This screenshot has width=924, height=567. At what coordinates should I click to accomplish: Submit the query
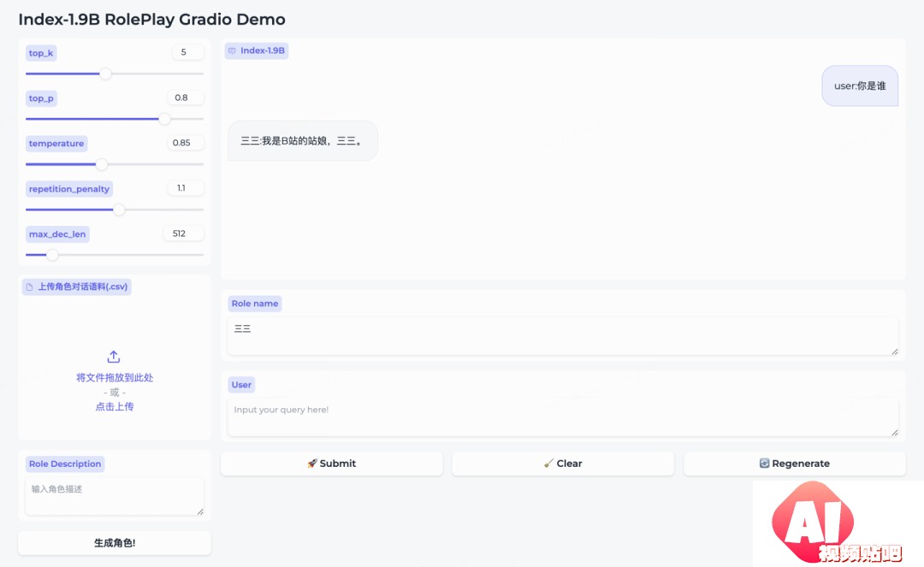pyautogui.click(x=332, y=464)
